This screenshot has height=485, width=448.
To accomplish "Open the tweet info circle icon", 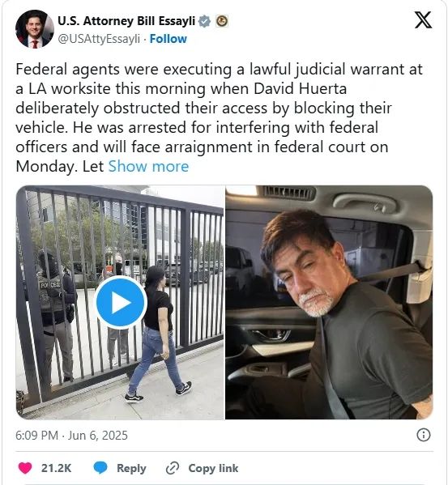I will (423, 435).
